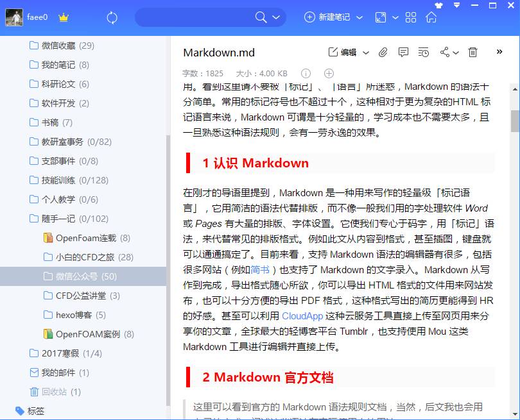Click the folder list sidebar scrollbar
The width and height of the screenshot is (520, 420).
click(168, 271)
